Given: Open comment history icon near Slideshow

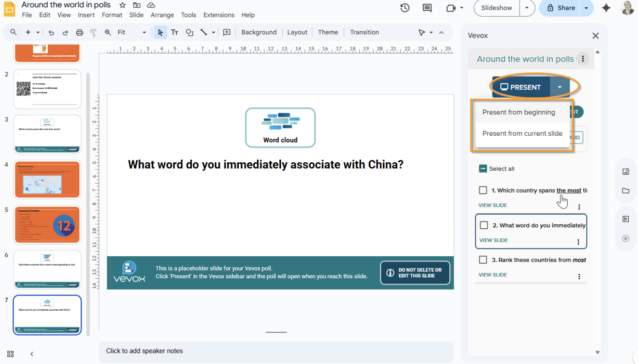Looking at the screenshot, I should click(427, 8).
